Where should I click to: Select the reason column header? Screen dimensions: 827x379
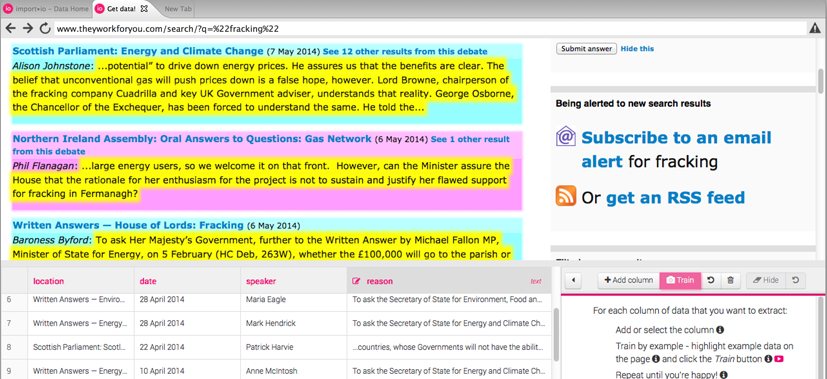click(449, 281)
